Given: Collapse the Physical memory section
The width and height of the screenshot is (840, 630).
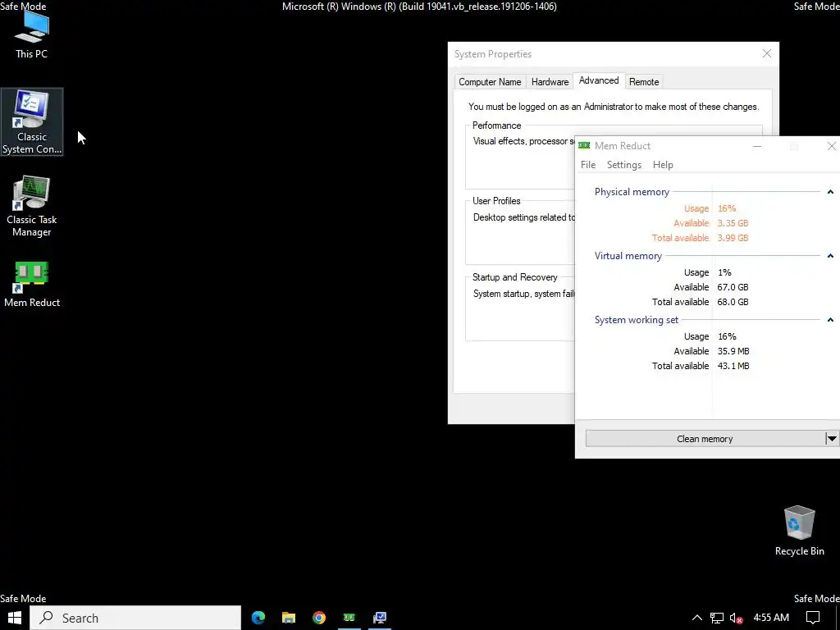Looking at the screenshot, I should coord(830,192).
